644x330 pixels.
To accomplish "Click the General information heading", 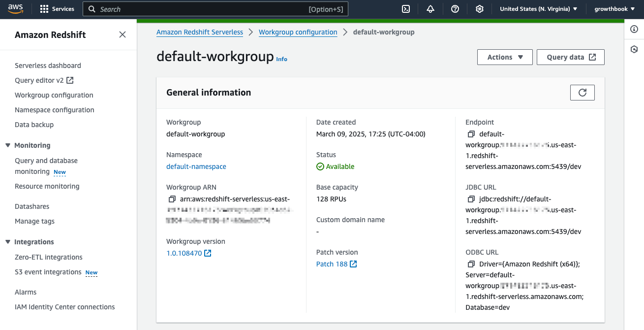I will 209,93.
